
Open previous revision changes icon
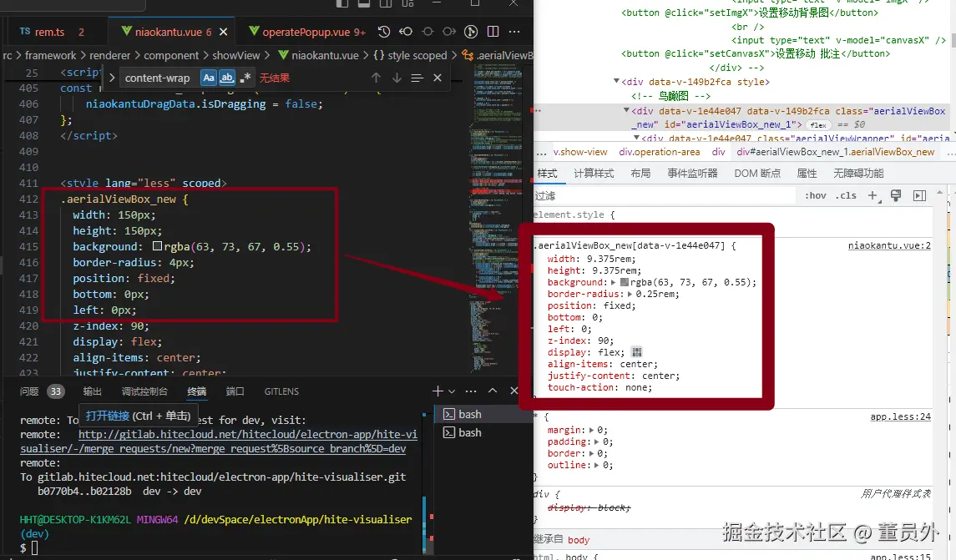click(x=406, y=32)
